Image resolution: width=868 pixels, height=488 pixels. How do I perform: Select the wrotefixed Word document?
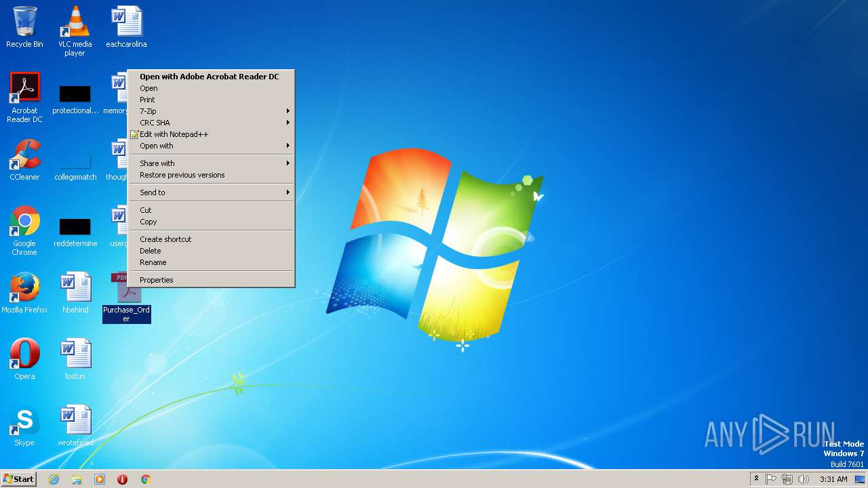[x=75, y=426]
